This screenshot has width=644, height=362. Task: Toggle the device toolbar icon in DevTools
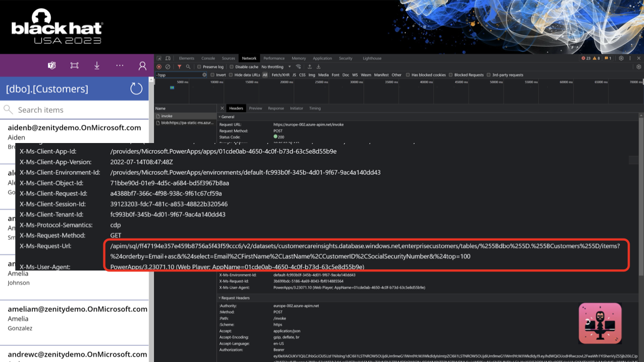pyautogui.click(x=168, y=58)
